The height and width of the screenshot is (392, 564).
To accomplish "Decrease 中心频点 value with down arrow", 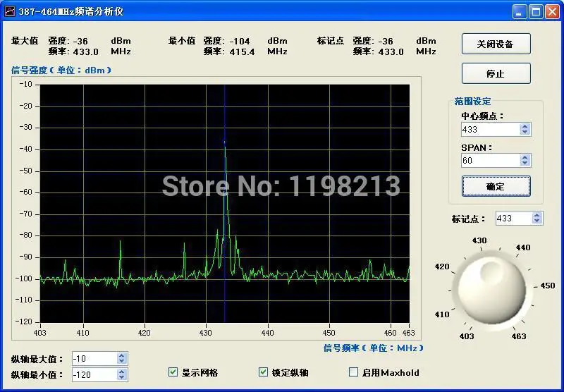I will click(x=525, y=133).
